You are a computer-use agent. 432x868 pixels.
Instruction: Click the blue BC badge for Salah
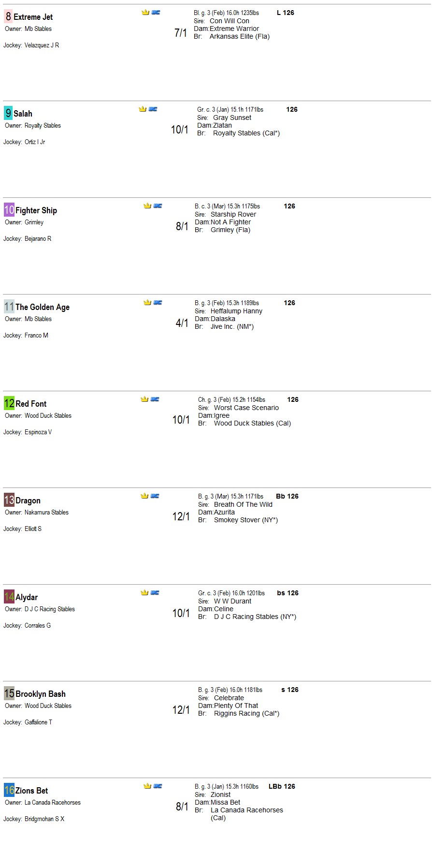point(153,109)
